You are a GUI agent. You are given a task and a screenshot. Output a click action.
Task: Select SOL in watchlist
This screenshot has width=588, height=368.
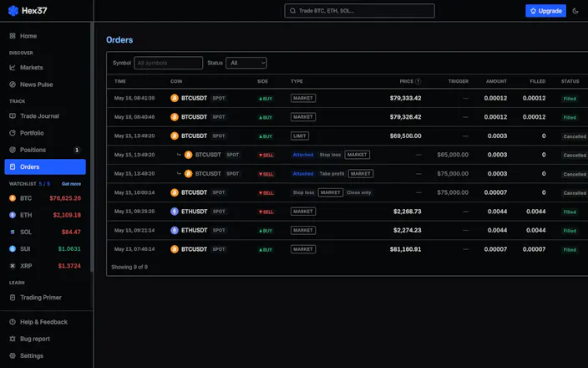pos(45,232)
